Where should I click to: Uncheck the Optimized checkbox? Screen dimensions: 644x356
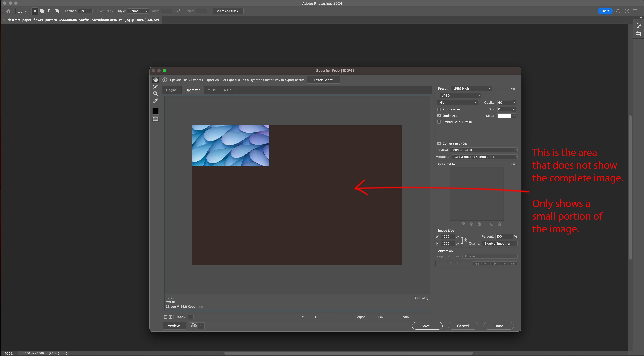(439, 116)
